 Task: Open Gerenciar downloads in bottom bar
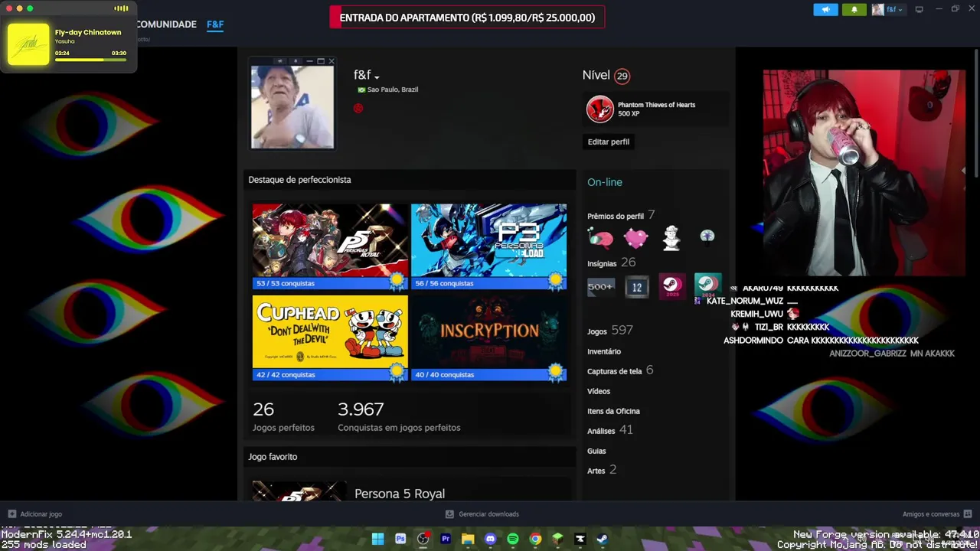(x=482, y=514)
